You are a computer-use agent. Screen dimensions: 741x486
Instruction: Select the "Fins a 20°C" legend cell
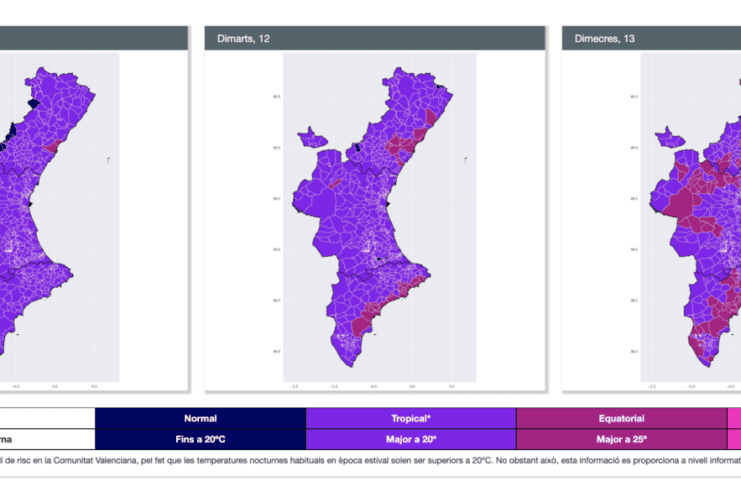pyautogui.click(x=200, y=439)
